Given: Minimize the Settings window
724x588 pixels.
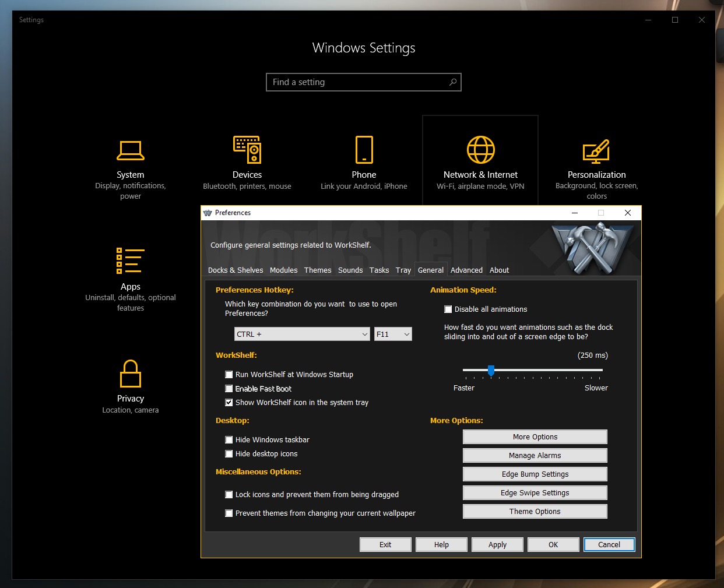Looking at the screenshot, I should [648, 20].
